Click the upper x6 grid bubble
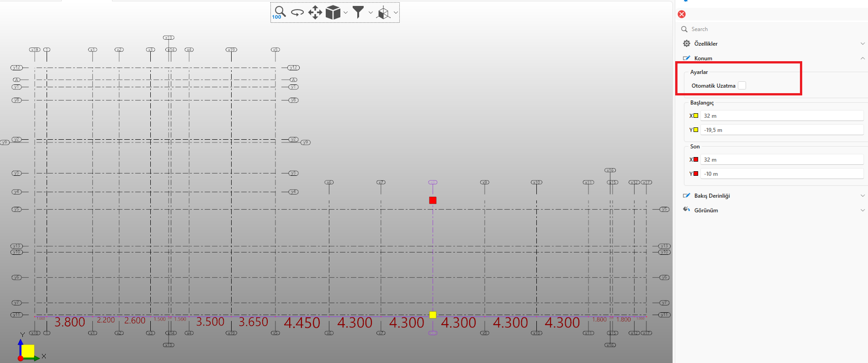 (x=329, y=182)
